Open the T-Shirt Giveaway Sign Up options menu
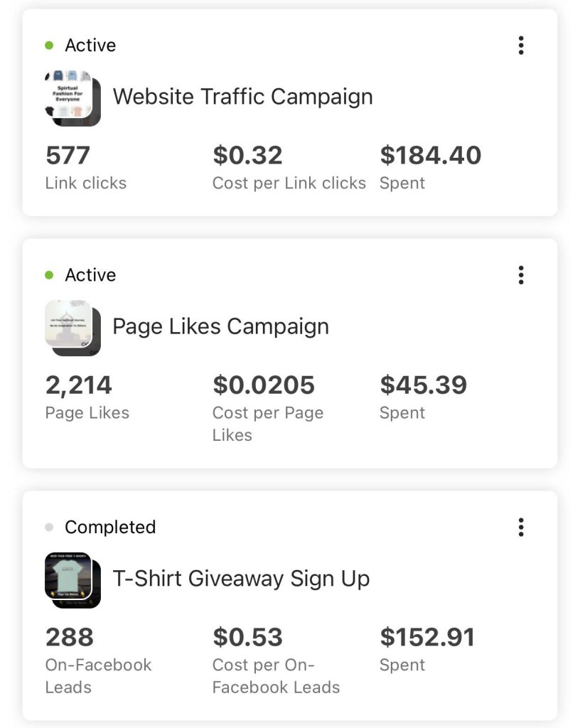The height and width of the screenshot is (728, 580). tap(521, 528)
